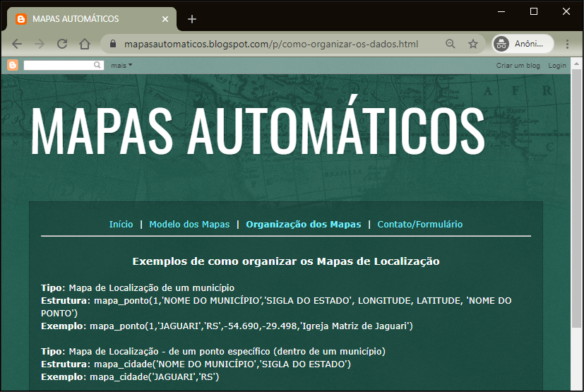Viewport: 584px width, 392px height.
Task: Reload the page with refresh icon
Action: pos(62,44)
